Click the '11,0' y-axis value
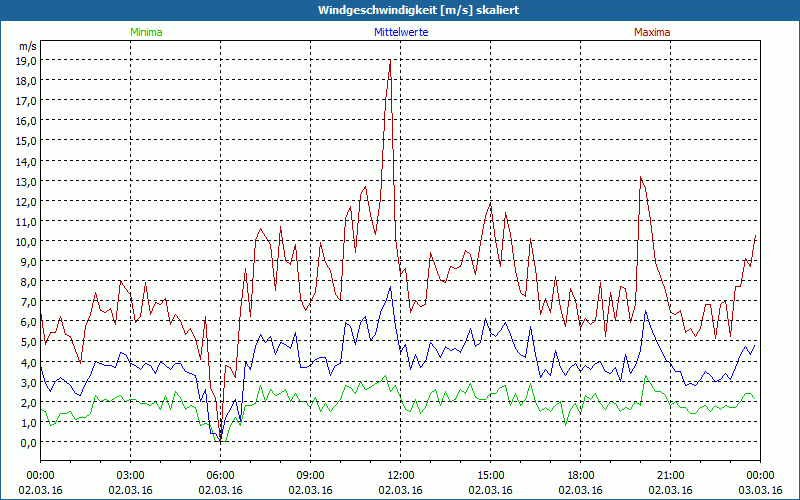 (26, 221)
